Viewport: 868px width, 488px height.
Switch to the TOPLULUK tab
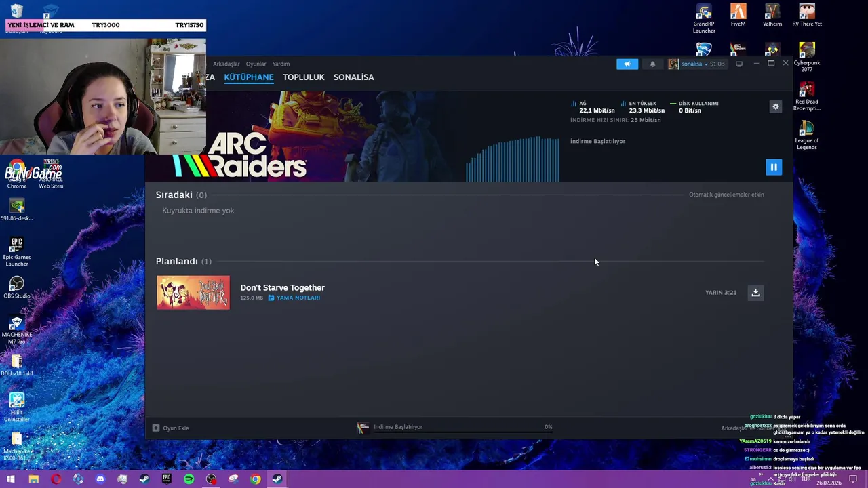[303, 77]
